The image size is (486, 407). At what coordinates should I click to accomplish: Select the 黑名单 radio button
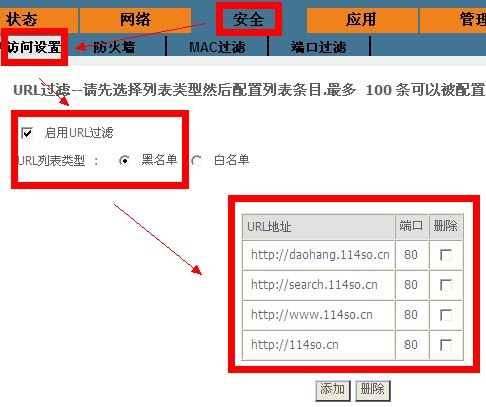coord(124,161)
